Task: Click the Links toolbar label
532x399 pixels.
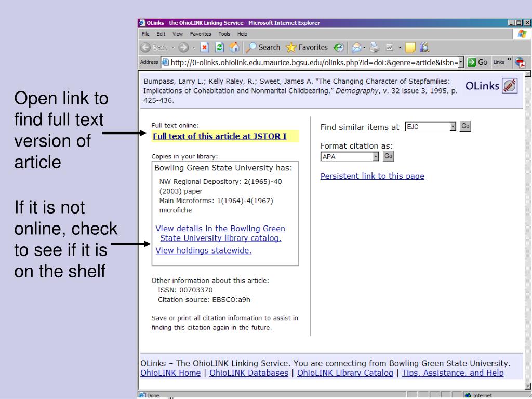Action: tap(499, 62)
